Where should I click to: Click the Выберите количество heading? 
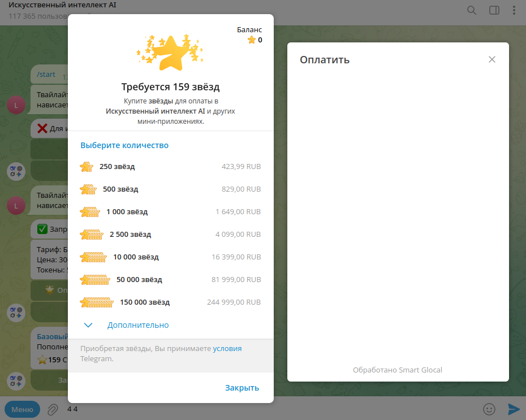tap(124, 145)
